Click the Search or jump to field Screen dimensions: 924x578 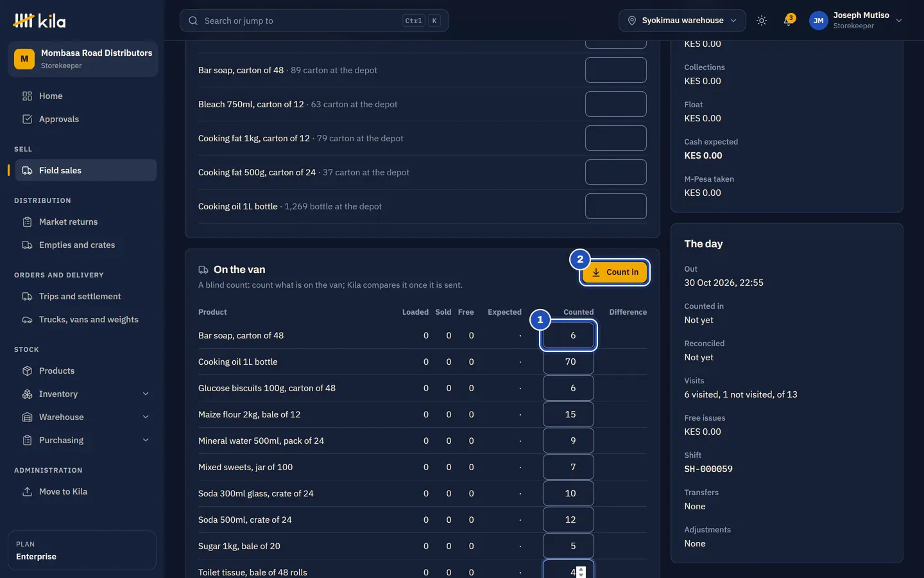click(314, 21)
